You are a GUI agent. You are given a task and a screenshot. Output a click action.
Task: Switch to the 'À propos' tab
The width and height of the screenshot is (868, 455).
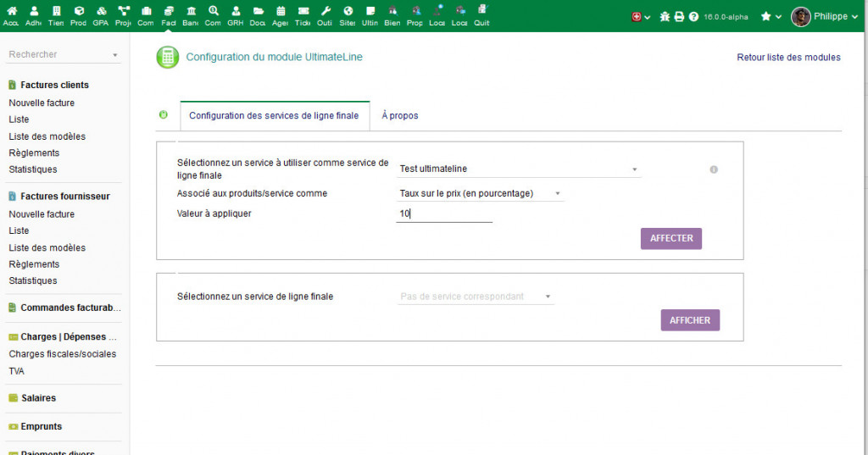click(x=399, y=116)
